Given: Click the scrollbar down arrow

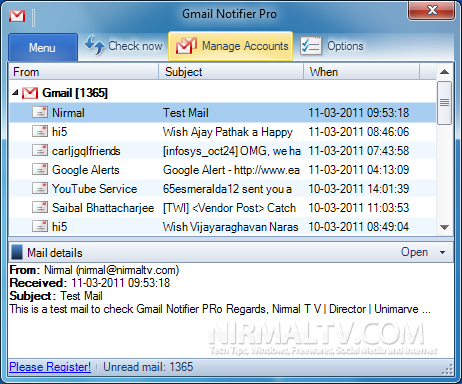Looking at the screenshot, I should coord(444,227).
